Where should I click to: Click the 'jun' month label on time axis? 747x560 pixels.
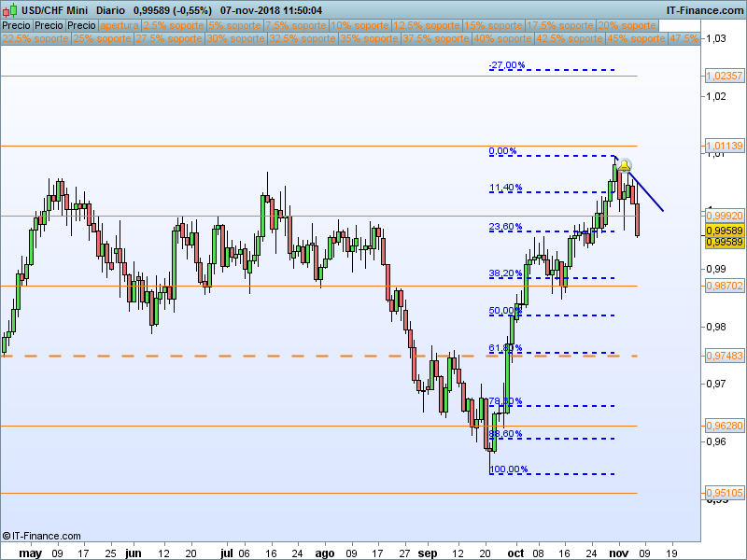[x=134, y=553]
